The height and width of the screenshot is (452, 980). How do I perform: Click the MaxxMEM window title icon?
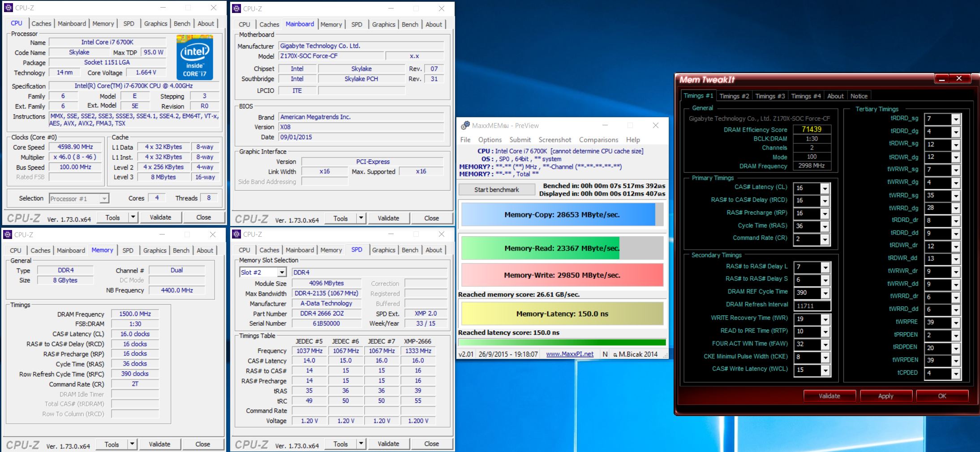465,125
